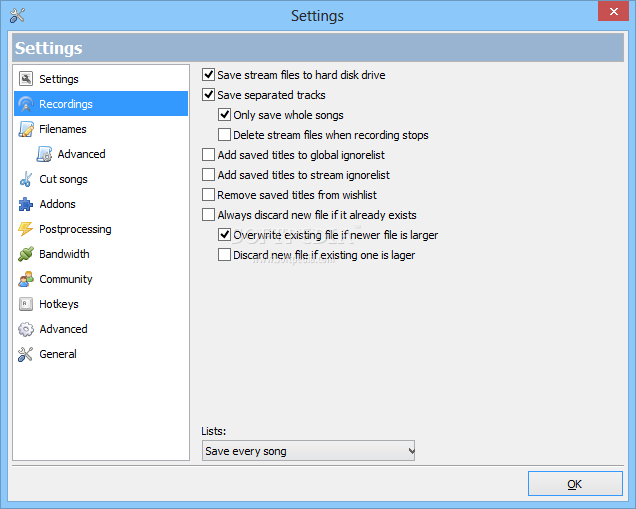Image resolution: width=636 pixels, height=509 pixels.
Task: Enable Remove saved titles from wishlist
Action: click(208, 195)
